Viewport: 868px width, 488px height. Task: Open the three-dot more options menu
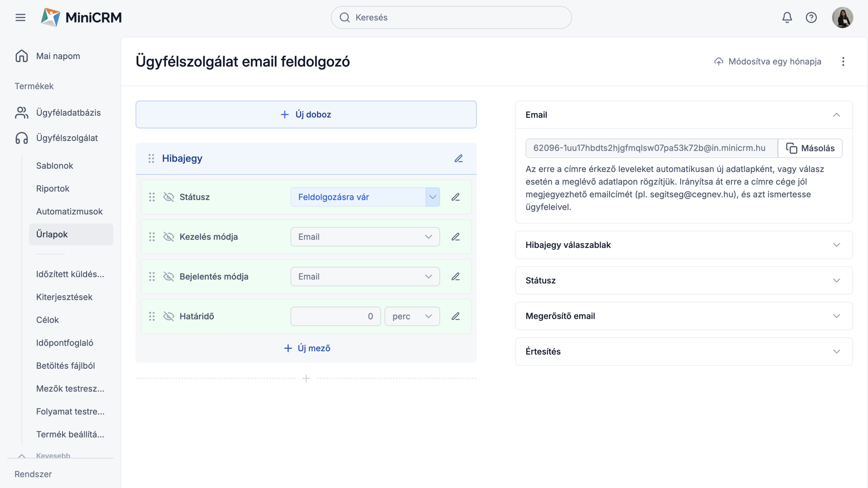(843, 61)
